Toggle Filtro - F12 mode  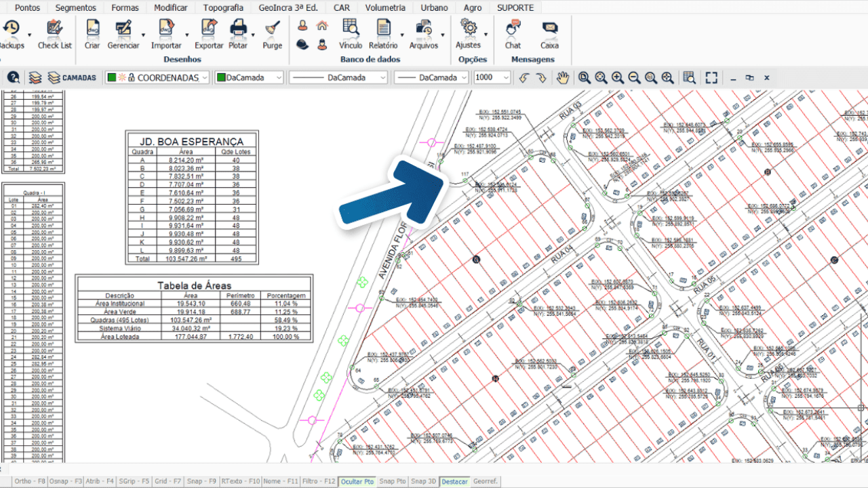click(319, 481)
